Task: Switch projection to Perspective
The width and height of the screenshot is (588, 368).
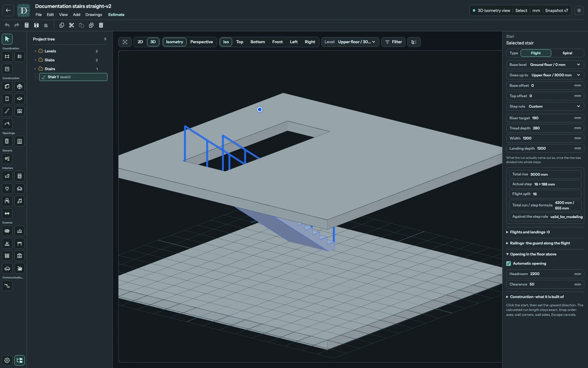Action: [202, 42]
